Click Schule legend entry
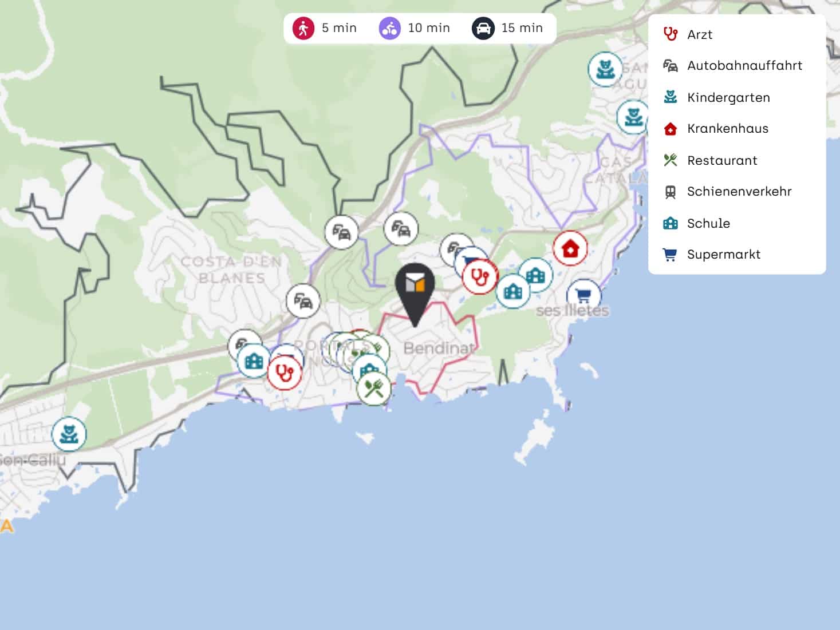 (x=696, y=223)
